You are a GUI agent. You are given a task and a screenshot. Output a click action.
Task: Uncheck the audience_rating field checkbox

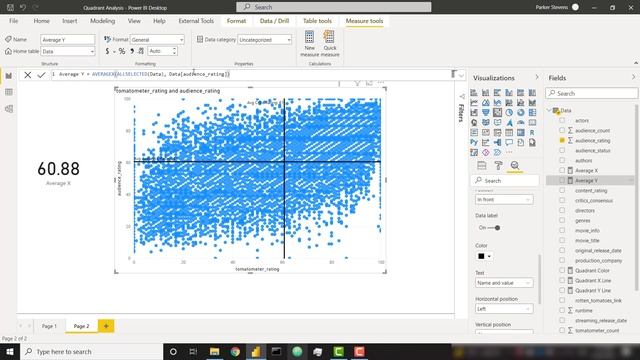coord(562,140)
